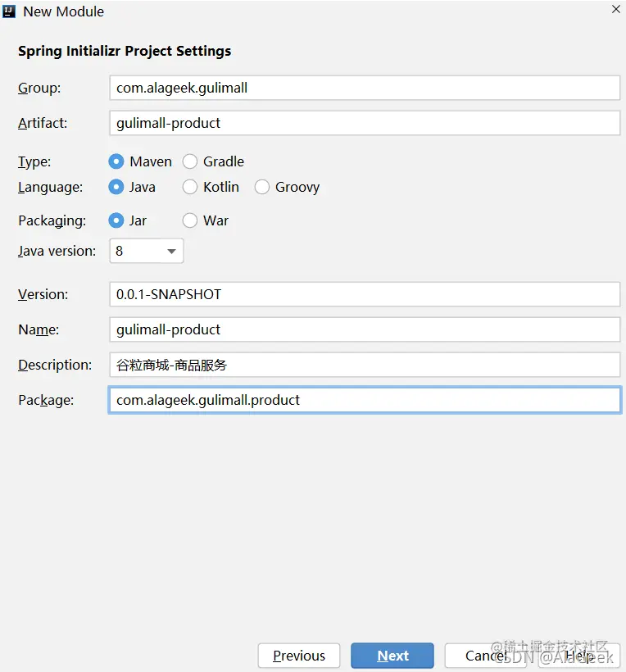Focus the Name input field
The height and width of the screenshot is (672, 626).
(365, 329)
